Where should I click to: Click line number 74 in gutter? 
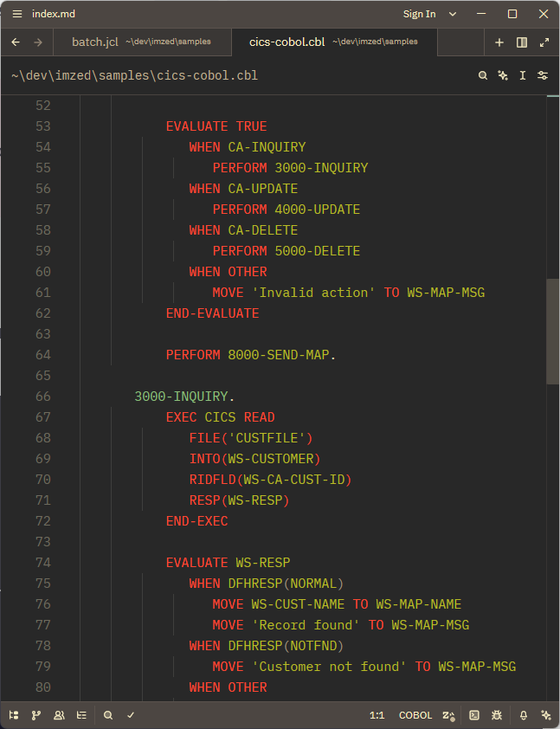[x=42, y=563]
